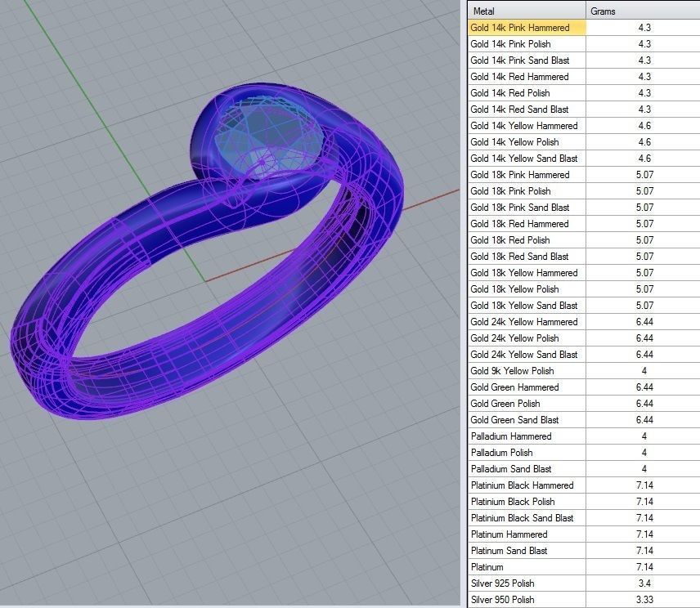Click the Grams column header
700x608 pixels.
click(643, 11)
